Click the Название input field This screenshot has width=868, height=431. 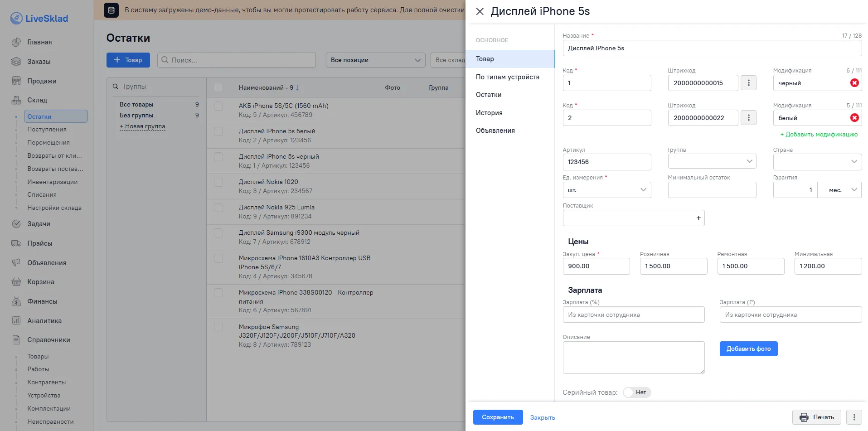click(x=712, y=48)
